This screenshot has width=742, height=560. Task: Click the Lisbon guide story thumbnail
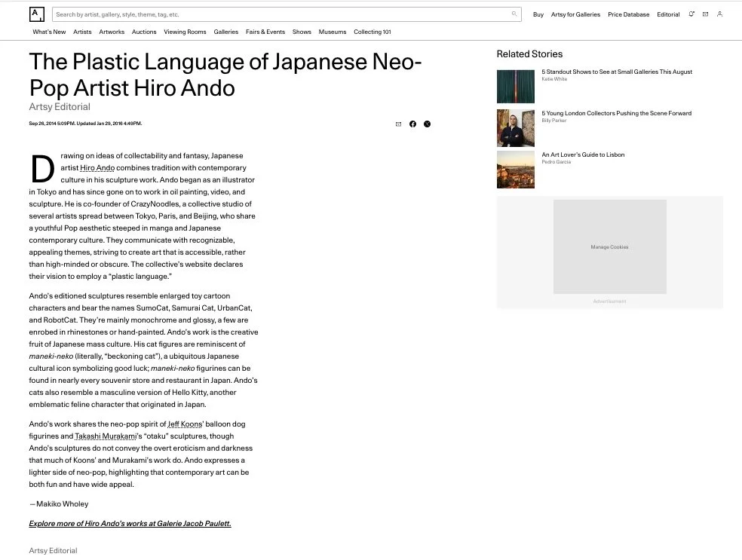pyautogui.click(x=515, y=170)
